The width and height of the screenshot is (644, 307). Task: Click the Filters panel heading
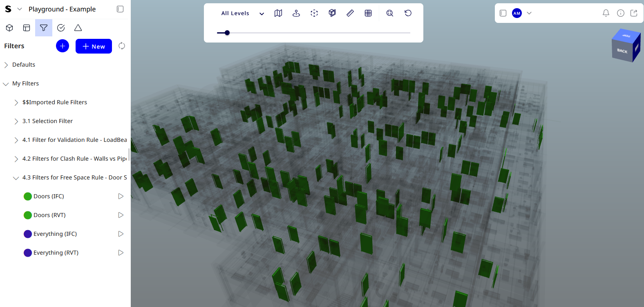pyautogui.click(x=14, y=46)
